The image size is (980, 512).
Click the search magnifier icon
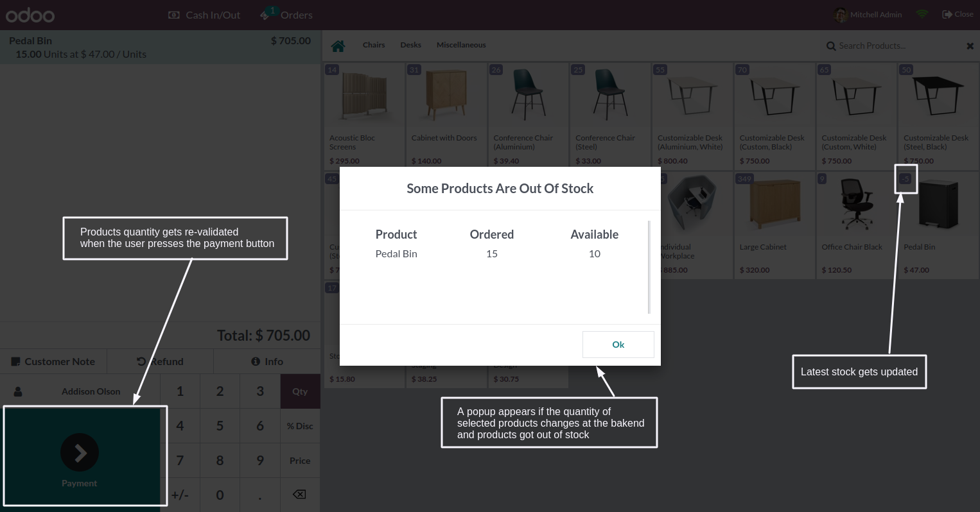[831, 46]
